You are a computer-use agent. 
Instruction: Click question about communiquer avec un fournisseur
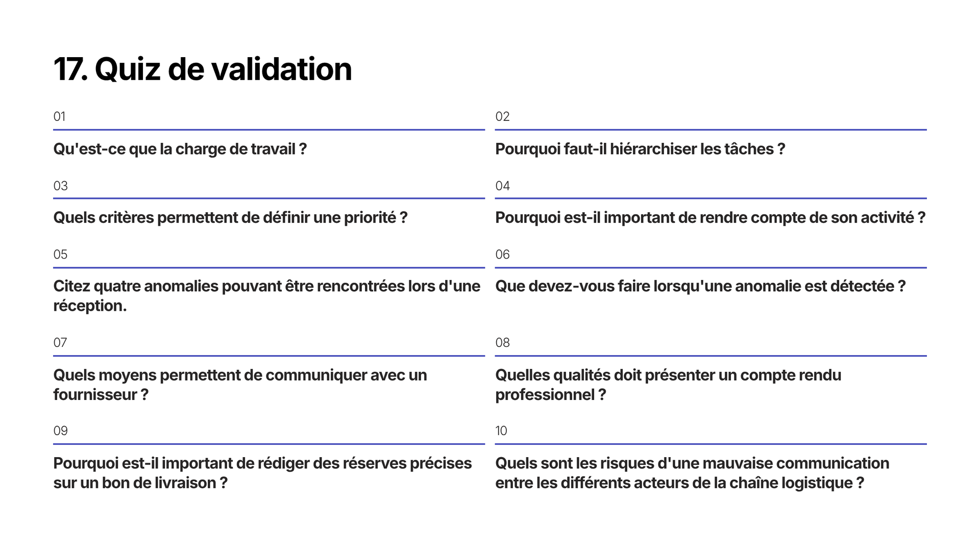[240, 385]
